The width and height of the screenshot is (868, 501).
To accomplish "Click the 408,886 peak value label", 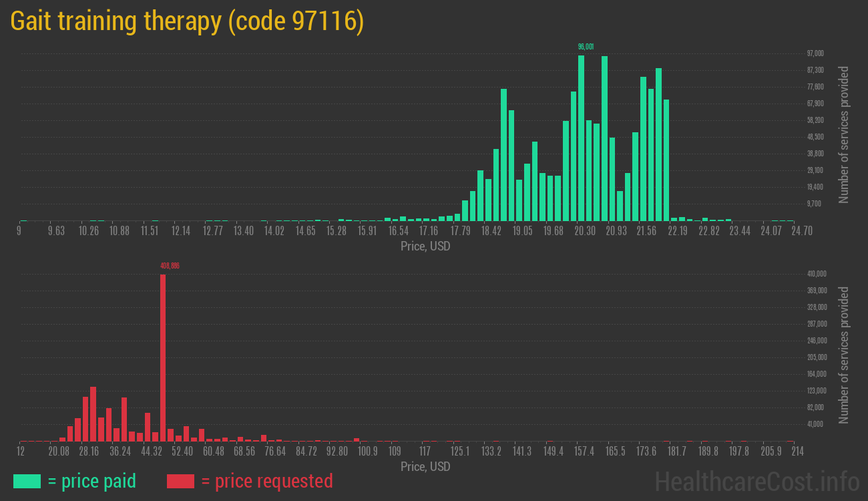I will pyautogui.click(x=170, y=266).
